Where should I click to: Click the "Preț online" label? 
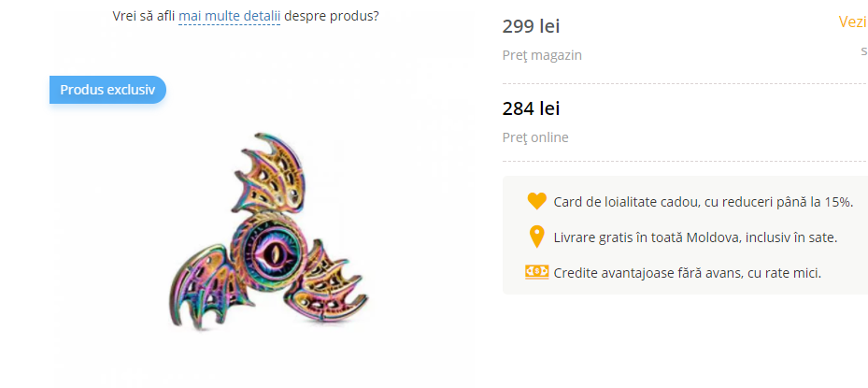click(x=534, y=137)
